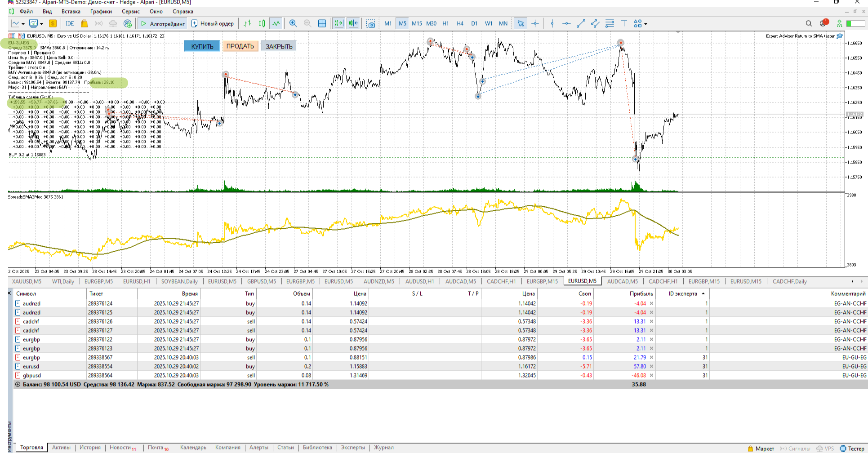Select the equidistant channel tool
This screenshot has height=453, width=868.
coord(595,23)
